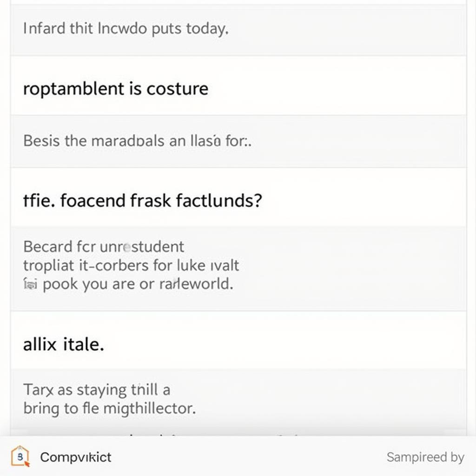Image resolution: width=476 pixels, height=476 pixels.
Task: Click the word 'itale.' in heading
Action: click(x=84, y=344)
